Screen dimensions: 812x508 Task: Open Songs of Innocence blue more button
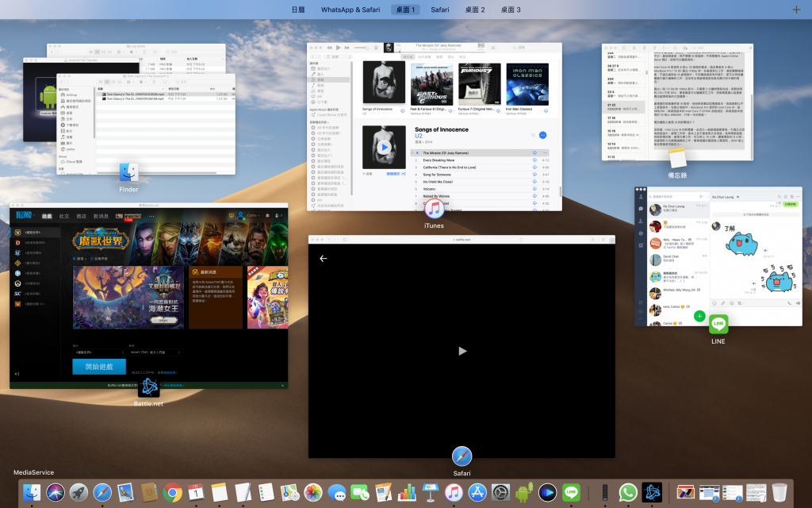[x=542, y=135]
